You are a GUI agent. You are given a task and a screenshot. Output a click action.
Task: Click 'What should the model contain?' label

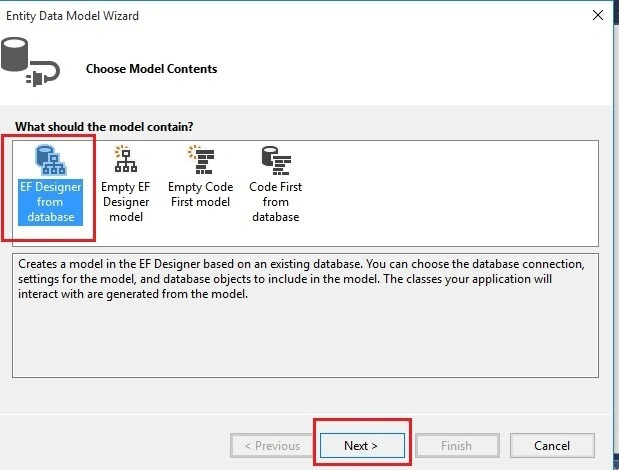(x=104, y=127)
